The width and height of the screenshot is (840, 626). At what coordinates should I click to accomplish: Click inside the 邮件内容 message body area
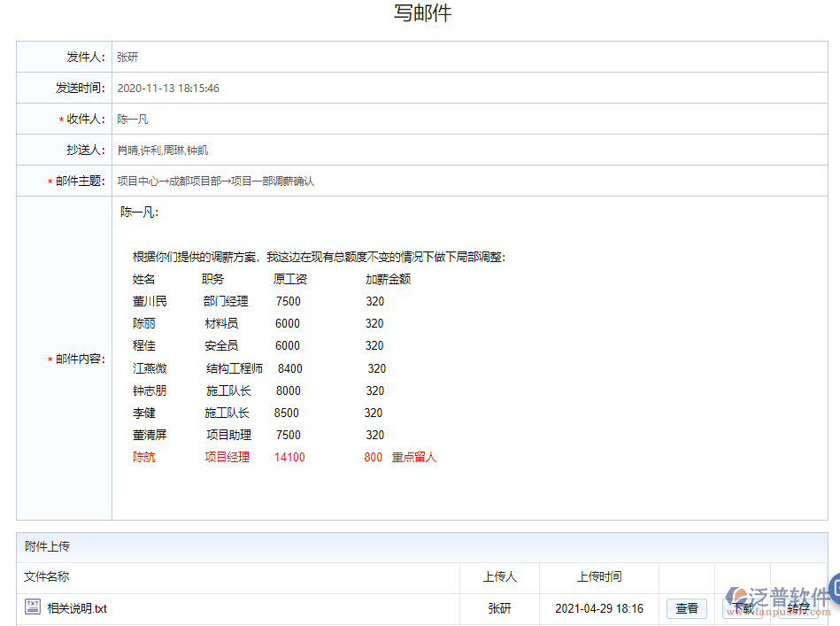[354, 354]
